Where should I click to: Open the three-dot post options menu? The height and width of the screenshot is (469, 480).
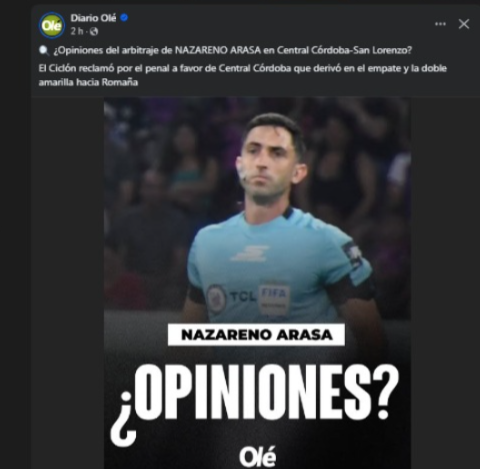(x=440, y=24)
